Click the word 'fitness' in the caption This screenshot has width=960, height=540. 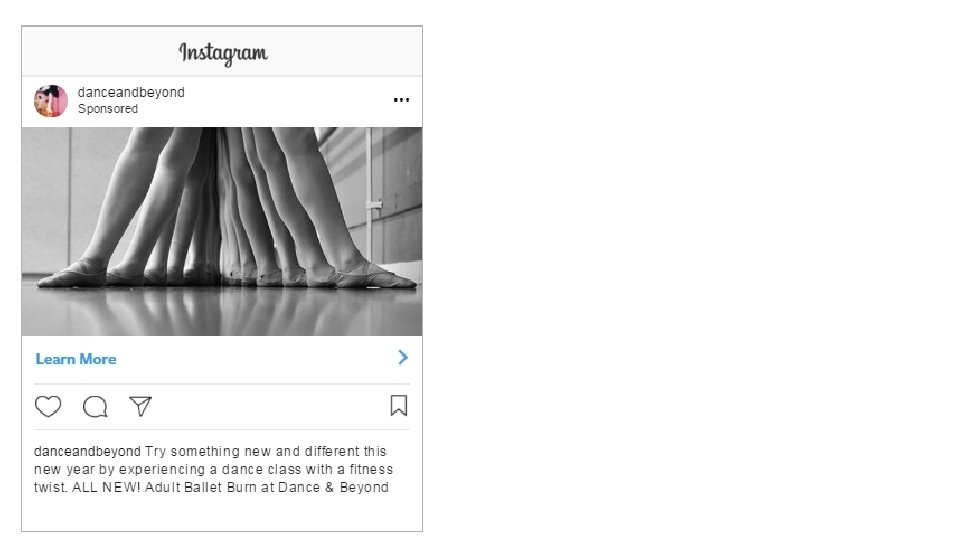click(371, 470)
